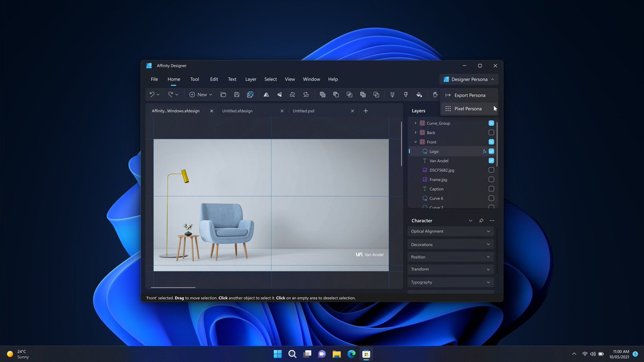
Task: Click the Flip Horizontal icon
Action: [x=266, y=94]
